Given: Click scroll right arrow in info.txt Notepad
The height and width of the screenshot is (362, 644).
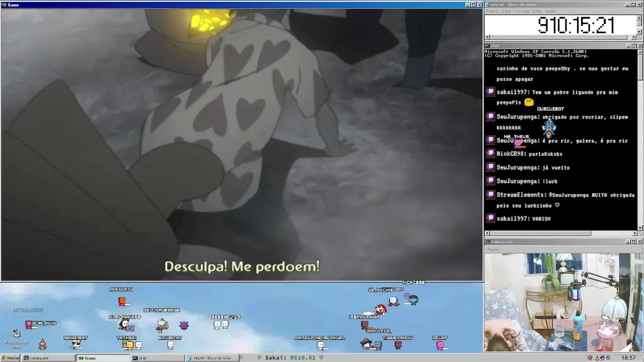Looking at the screenshot, I should pyautogui.click(x=633, y=37).
